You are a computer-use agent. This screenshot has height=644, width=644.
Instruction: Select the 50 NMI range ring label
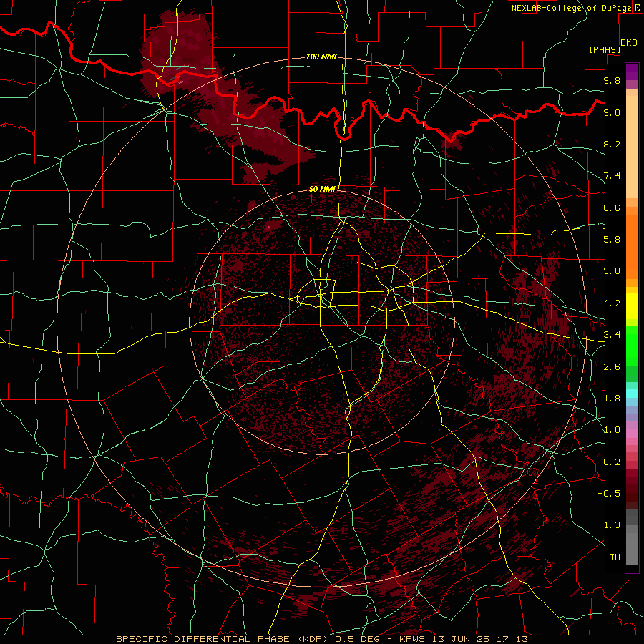pyautogui.click(x=322, y=189)
